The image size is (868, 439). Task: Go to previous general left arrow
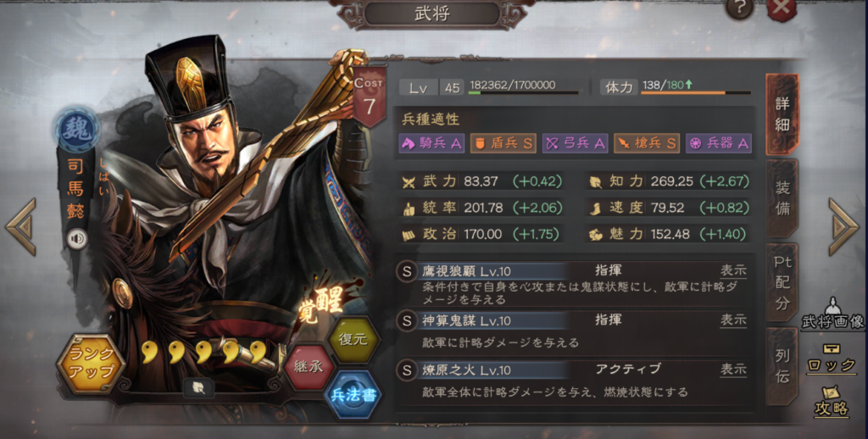[20, 227]
